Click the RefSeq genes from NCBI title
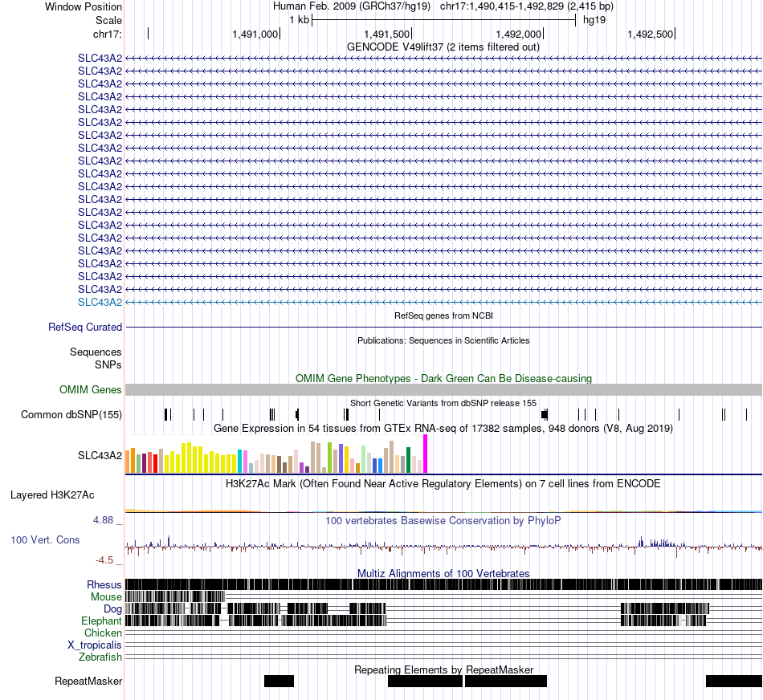This screenshot has width=763, height=700. pyautogui.click(x=443, y=315)
